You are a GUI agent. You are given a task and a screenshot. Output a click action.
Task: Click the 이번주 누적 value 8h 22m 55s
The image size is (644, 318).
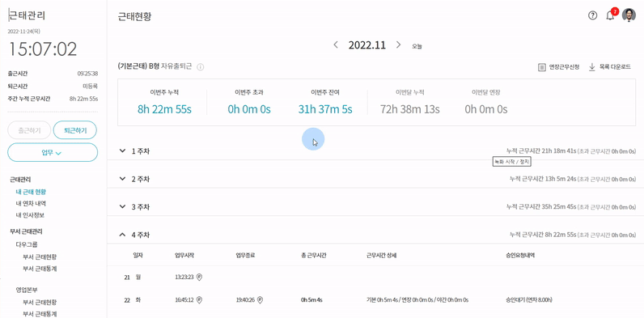(164, 109)
